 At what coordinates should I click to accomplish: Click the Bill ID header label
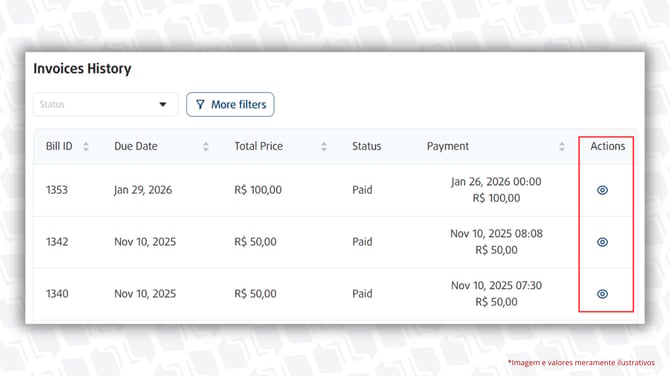[59, 146]
